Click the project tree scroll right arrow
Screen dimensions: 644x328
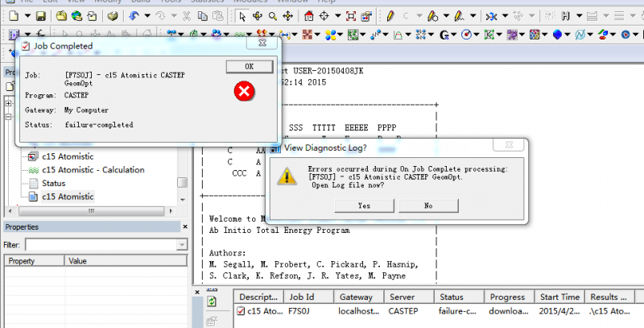pos(171,211)
